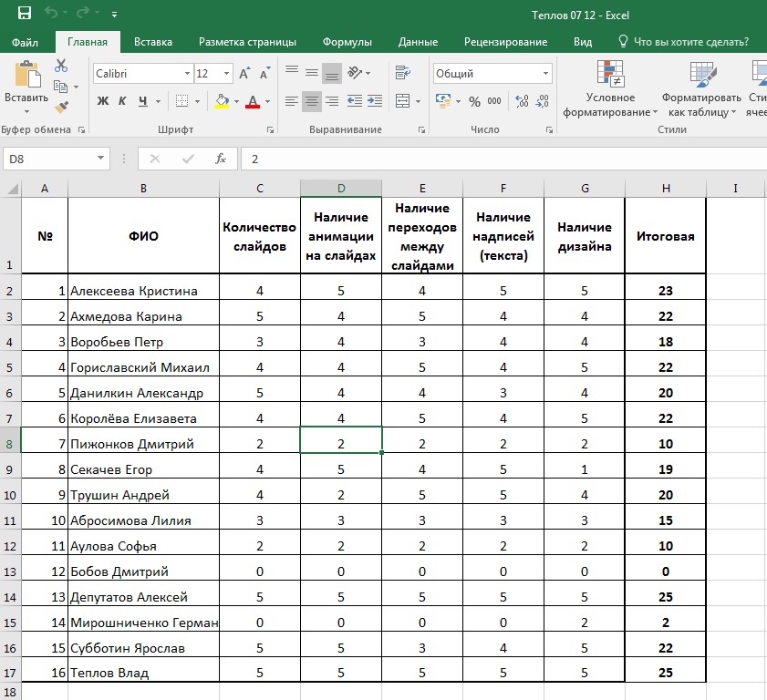
Task: Apply cell borders
Action: 182,101
